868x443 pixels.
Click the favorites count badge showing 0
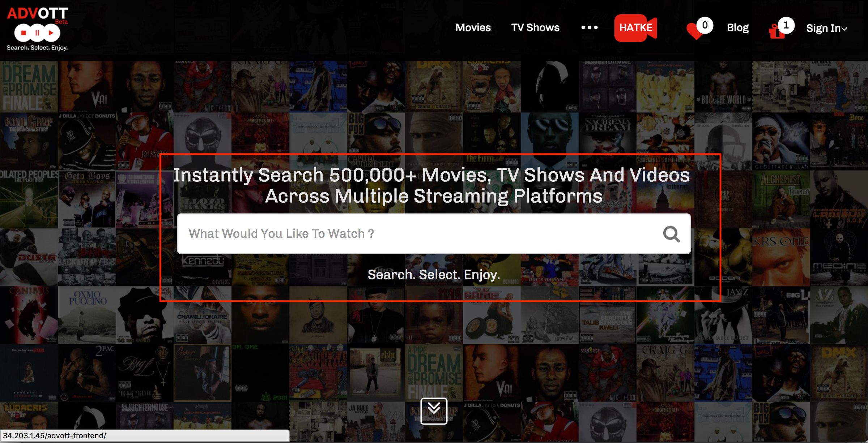pos(705,25)
